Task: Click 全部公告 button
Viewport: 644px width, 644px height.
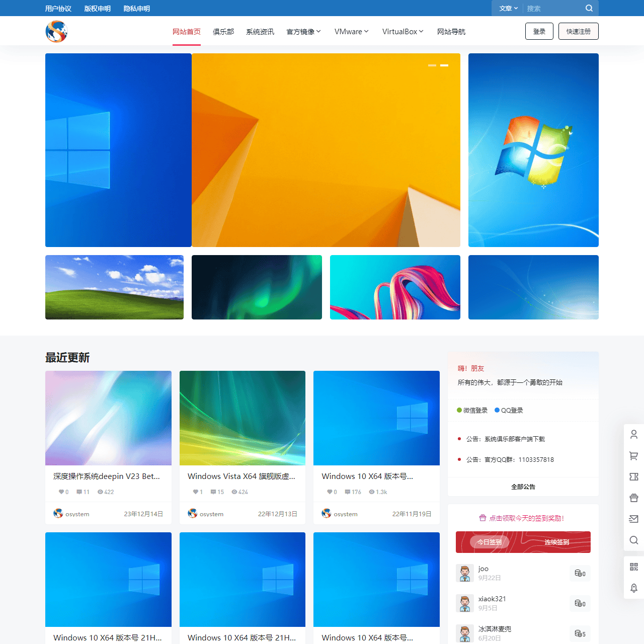Action: coord(523,487)
